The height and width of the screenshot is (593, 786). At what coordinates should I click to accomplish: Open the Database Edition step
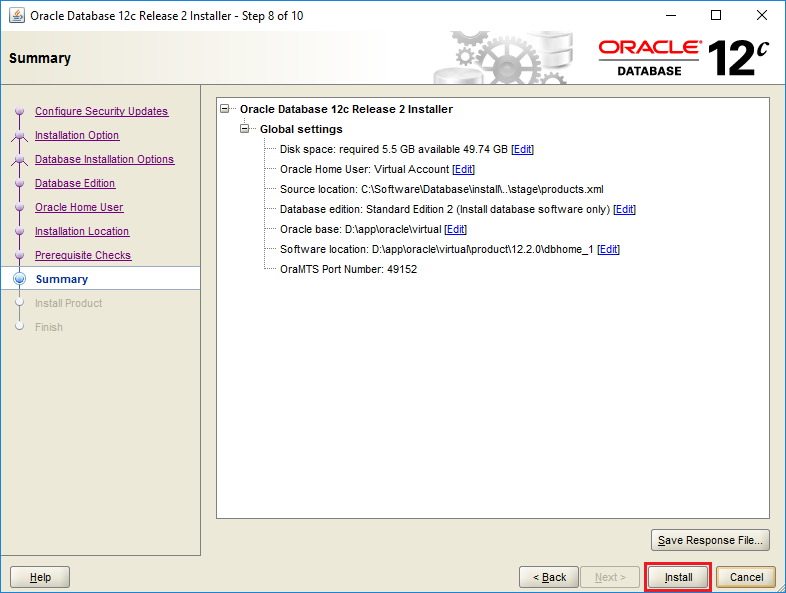(x=75, y=183)
